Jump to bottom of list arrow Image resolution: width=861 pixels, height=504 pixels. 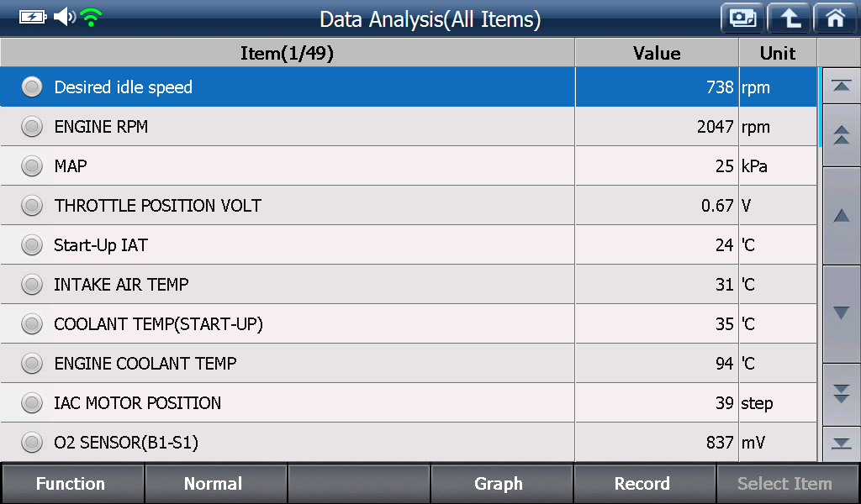[841, 444]
